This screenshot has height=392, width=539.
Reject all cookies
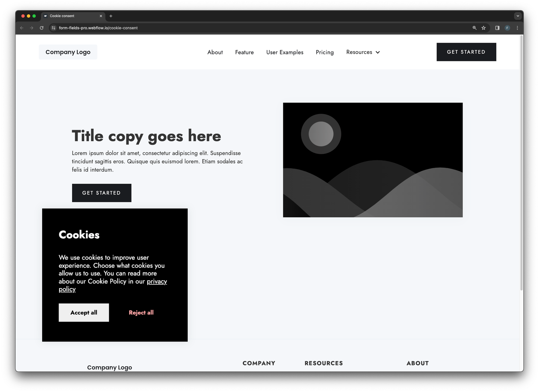tap(141, 312)
